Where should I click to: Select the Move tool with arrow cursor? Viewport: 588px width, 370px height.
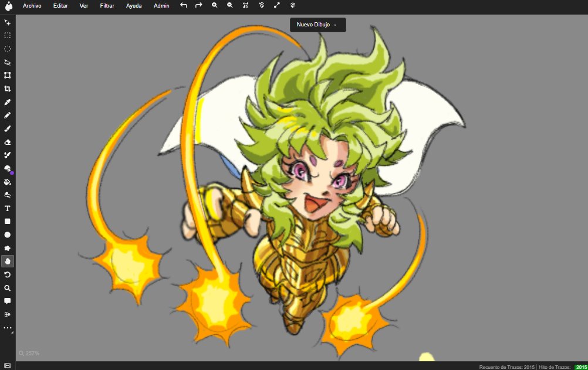pyautogui.click(x=7, y=22)
